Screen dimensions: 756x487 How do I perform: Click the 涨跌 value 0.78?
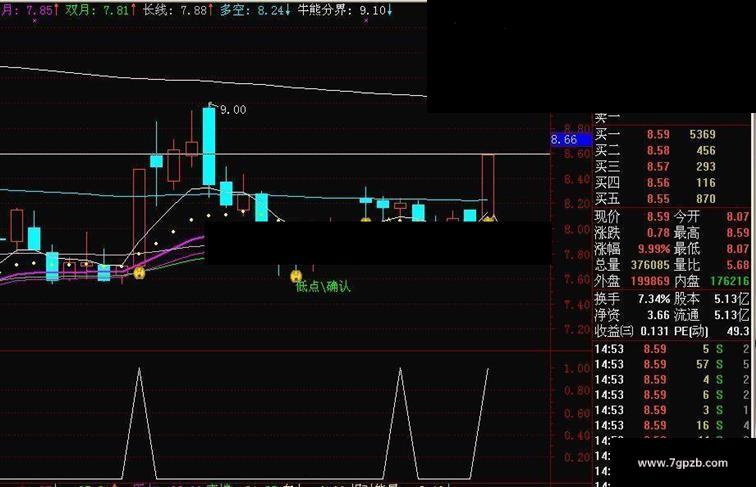click(x=658, y=233)
